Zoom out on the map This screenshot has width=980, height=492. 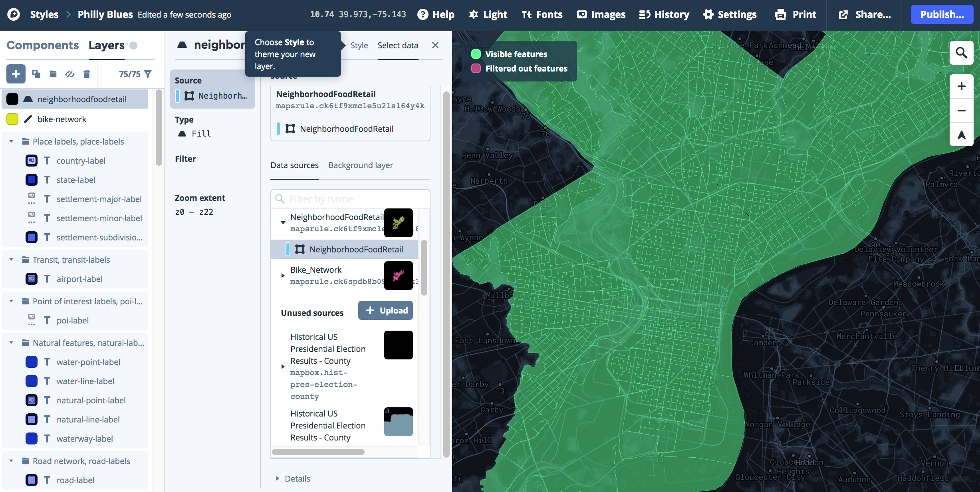click(x=961, y=111)
